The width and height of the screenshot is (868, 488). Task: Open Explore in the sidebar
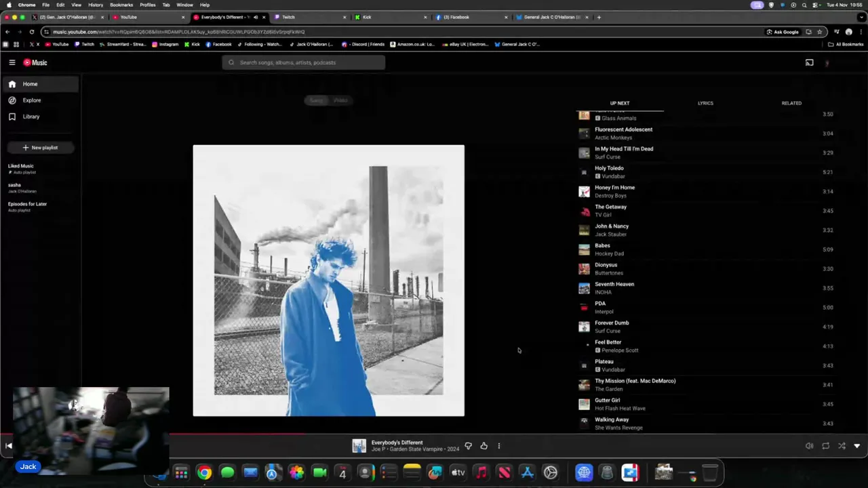(x=40, y=100)
